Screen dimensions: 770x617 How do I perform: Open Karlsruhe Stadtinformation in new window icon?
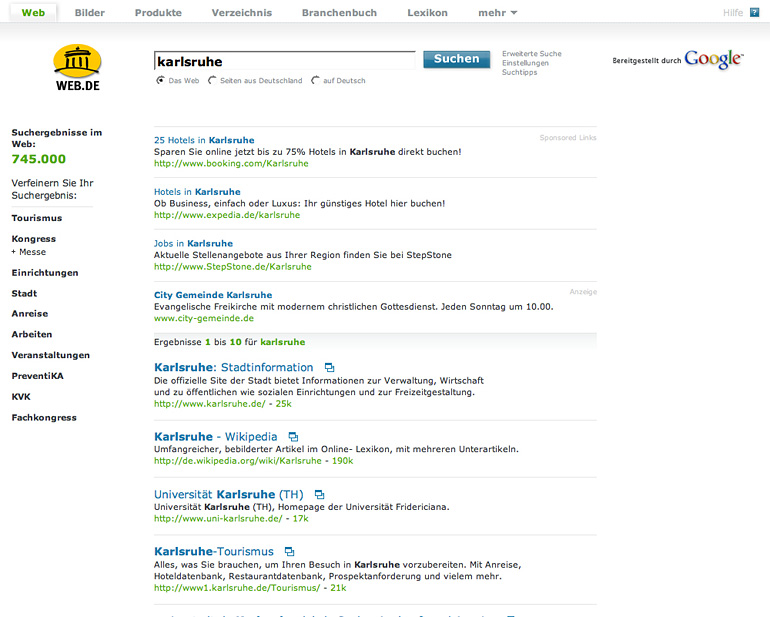330,367
